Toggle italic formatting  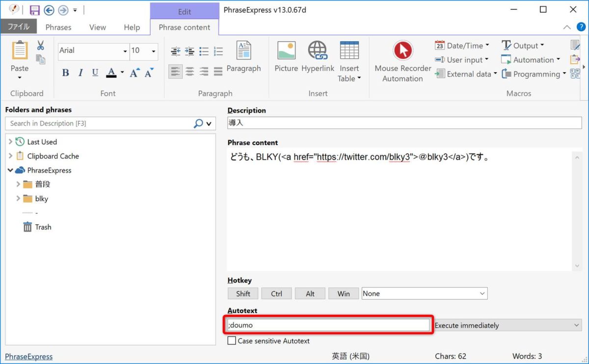point(80,73)
